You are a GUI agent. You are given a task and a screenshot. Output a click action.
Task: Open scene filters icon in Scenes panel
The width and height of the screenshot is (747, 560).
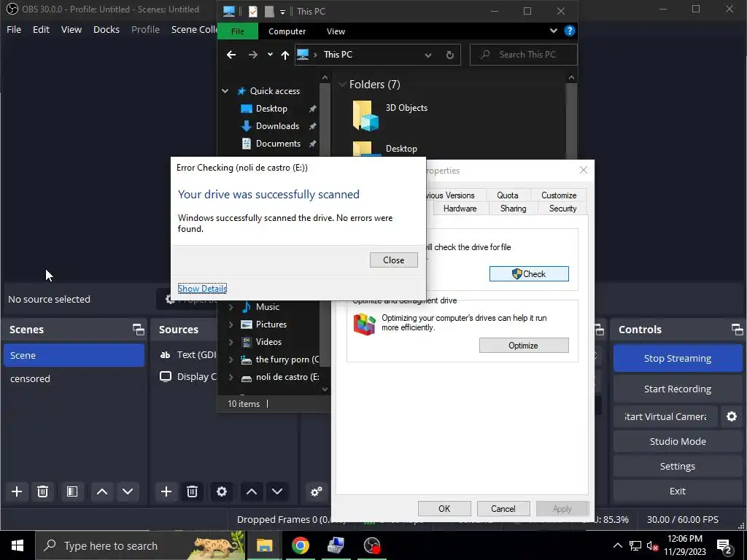(72, 491)
